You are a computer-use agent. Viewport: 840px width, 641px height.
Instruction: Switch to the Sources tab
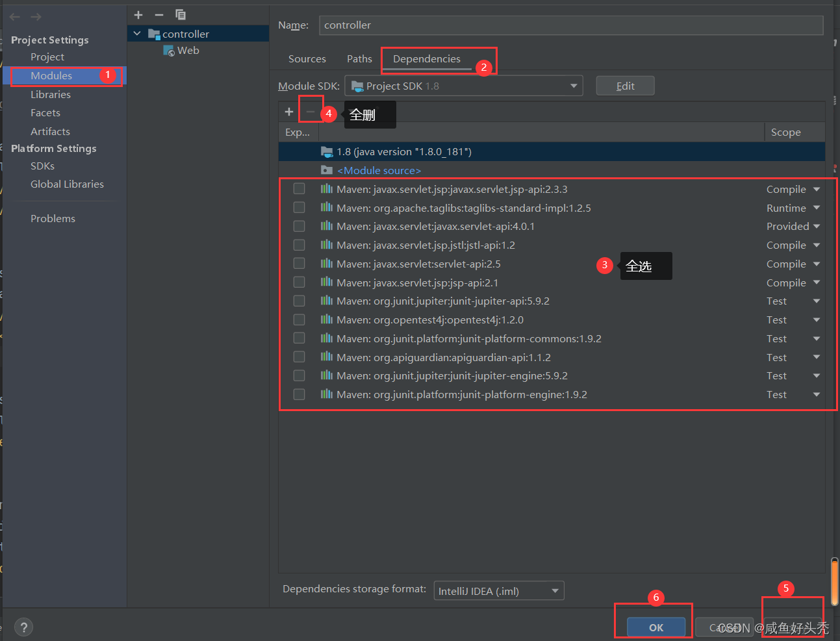[306, 58]
